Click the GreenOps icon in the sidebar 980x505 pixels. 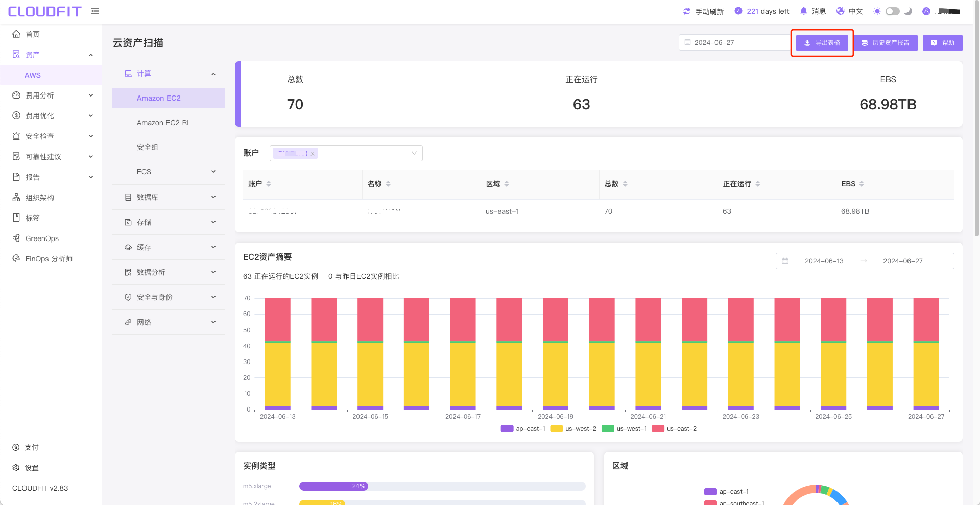(x=16, y=238)
